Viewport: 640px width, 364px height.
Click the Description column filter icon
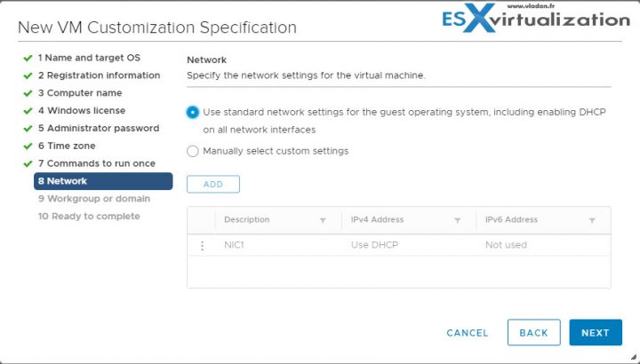point(323,220)
